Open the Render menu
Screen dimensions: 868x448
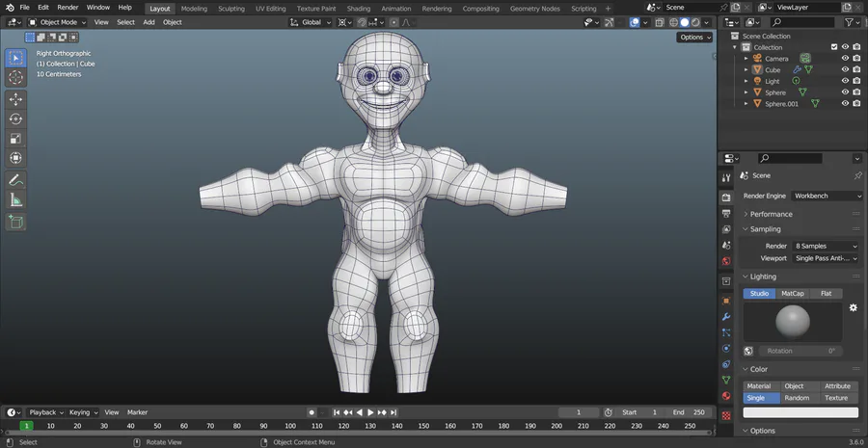click(x=68, y=8)
